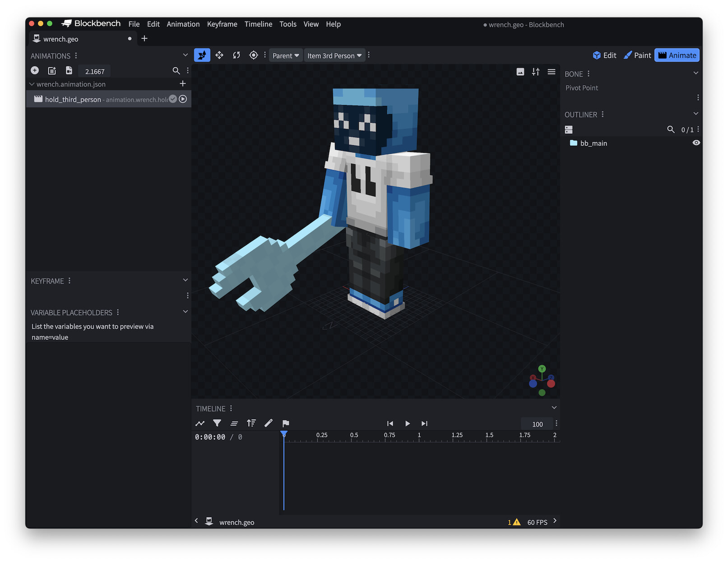Open the animations search magnifier
This screenshot has width=728, height=562.
click(176, 70)
